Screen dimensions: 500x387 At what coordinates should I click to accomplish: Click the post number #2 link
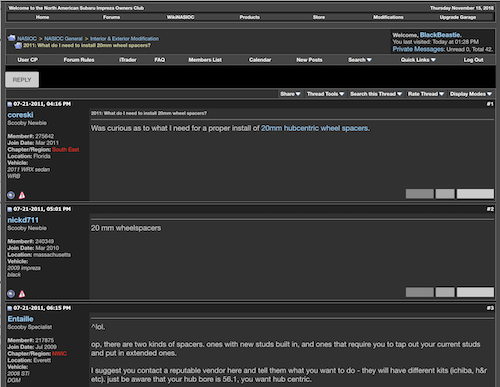[490, 209]
